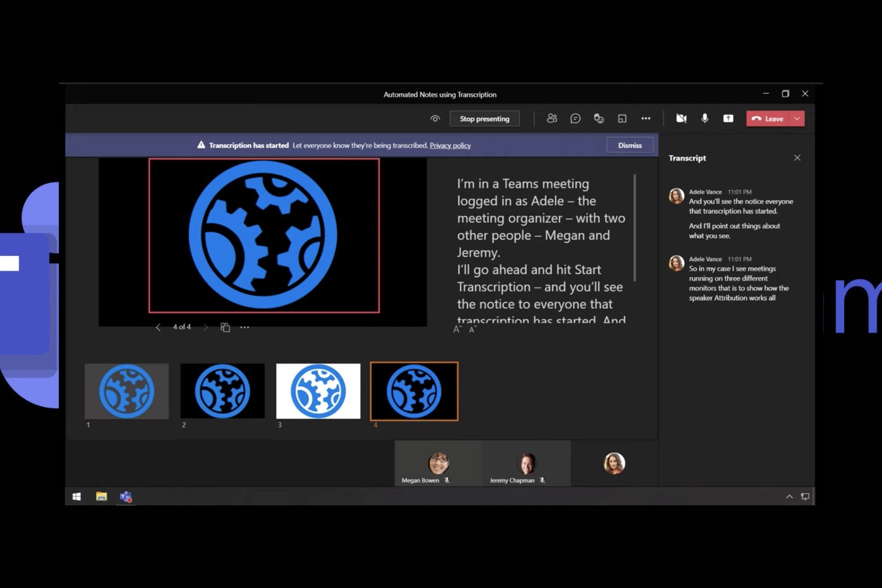The height and width of the screenshot is (588, 882).
Task: Open the More actions ellipsis menu
Action: click(645, 119)
